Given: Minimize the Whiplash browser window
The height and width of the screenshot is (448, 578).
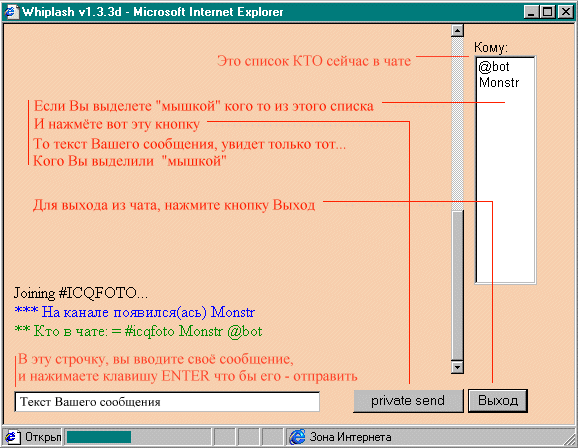Looking at the screenshot, I should point(531,12).
